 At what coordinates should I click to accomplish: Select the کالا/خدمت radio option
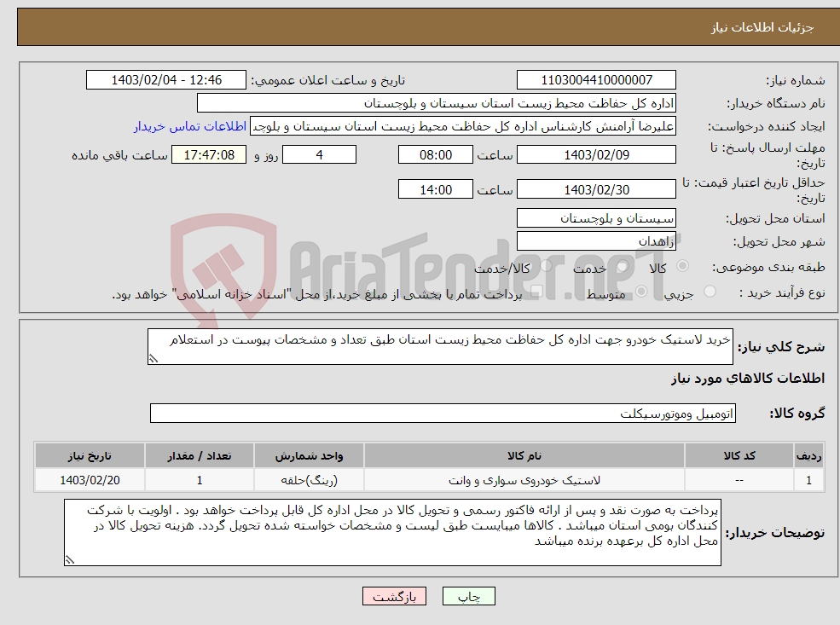pyautogui.click(x=547, y=266)
